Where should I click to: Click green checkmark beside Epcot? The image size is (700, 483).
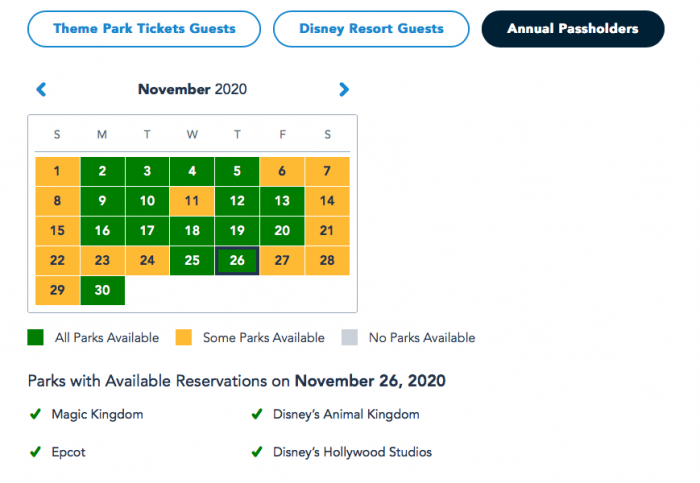tap(35, 452)
